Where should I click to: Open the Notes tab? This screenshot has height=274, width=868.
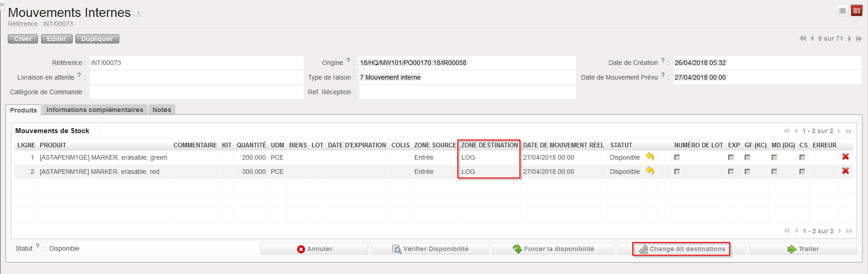(x=162, y=110)
